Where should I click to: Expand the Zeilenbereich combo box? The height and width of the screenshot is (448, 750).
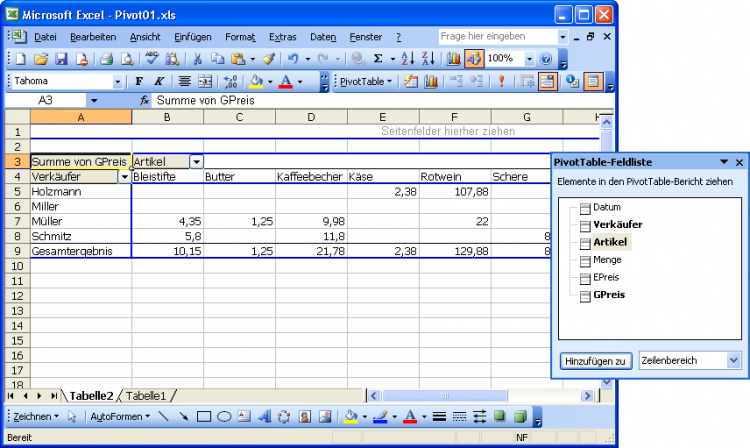coord(734,360)
